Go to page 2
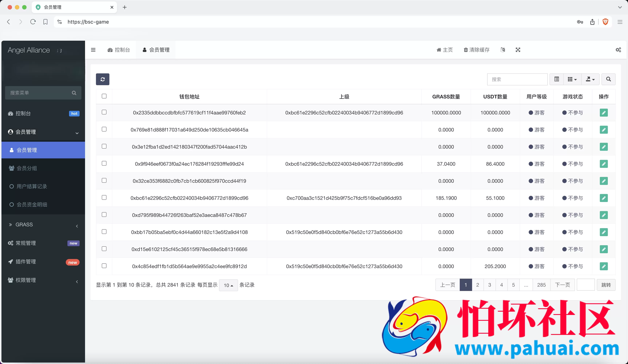Screen dimensions: 628x364 click(478, 285)
